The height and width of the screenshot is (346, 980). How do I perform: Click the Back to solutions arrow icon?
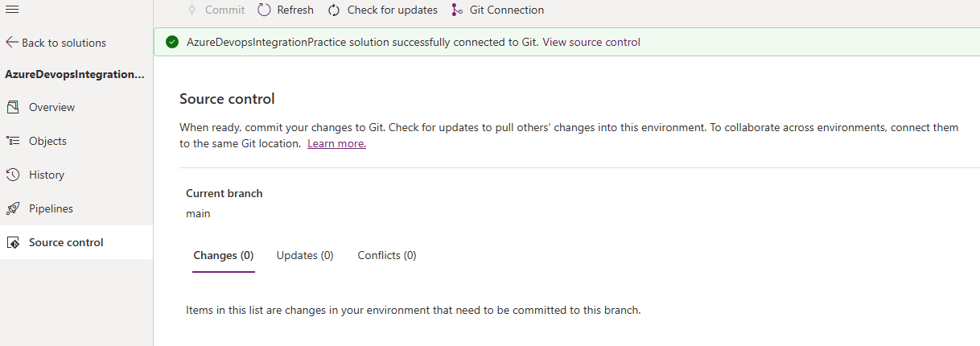12,43
